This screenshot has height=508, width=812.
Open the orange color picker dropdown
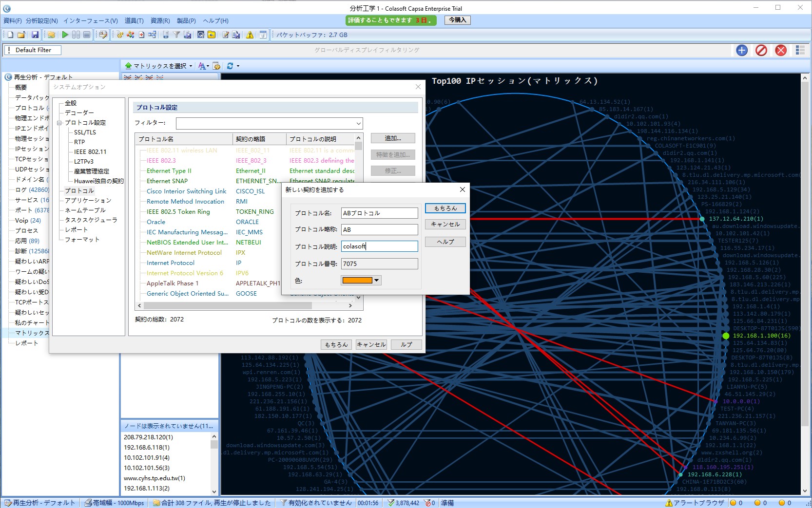point(376,281)
